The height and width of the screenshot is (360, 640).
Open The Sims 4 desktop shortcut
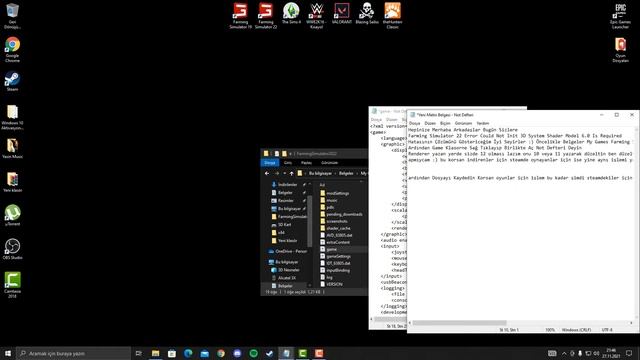point(291,13)
